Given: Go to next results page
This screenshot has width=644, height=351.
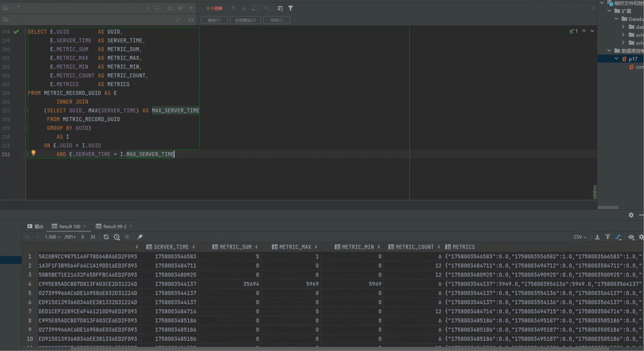Looking at the screenshot, I should [x=83, y=237].
